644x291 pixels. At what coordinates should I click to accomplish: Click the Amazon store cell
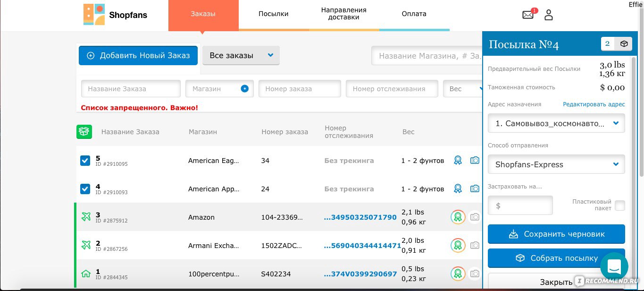(201, 217)
